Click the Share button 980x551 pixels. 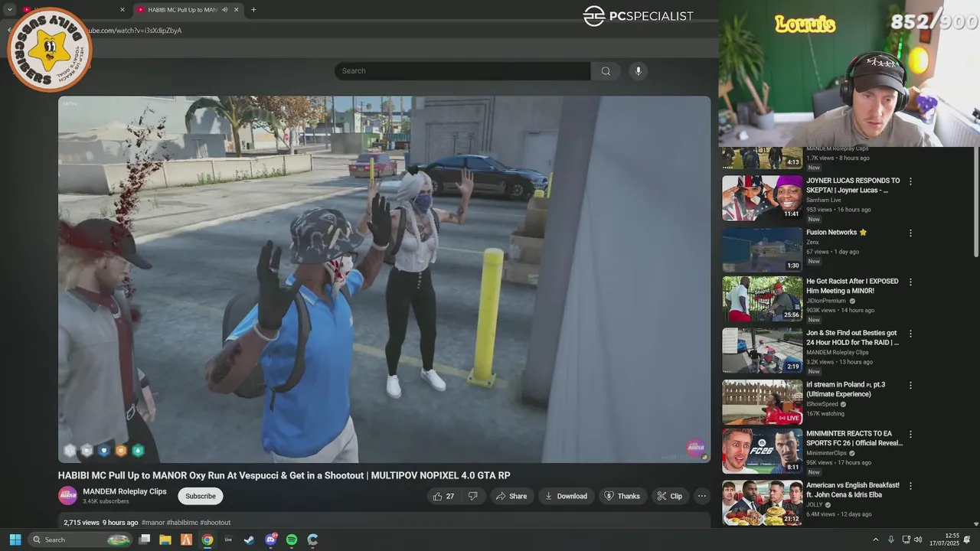511,496
